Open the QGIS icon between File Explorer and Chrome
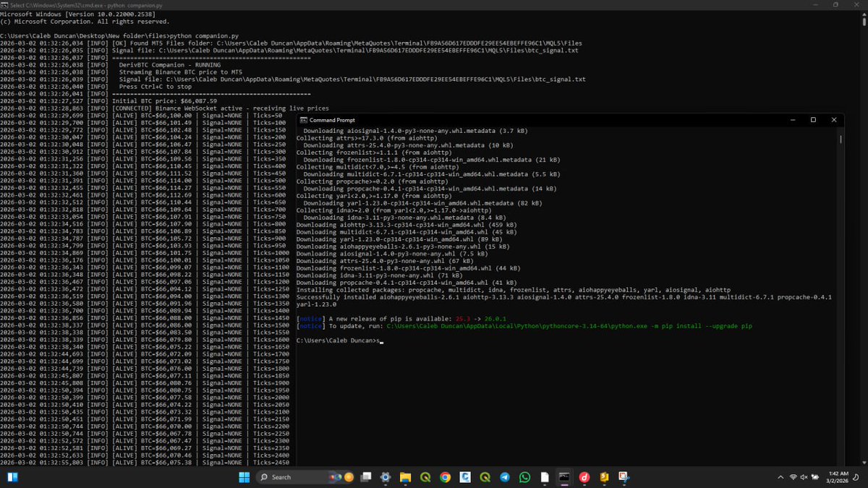The image size is (868, 488). click(x=425, y=477)
